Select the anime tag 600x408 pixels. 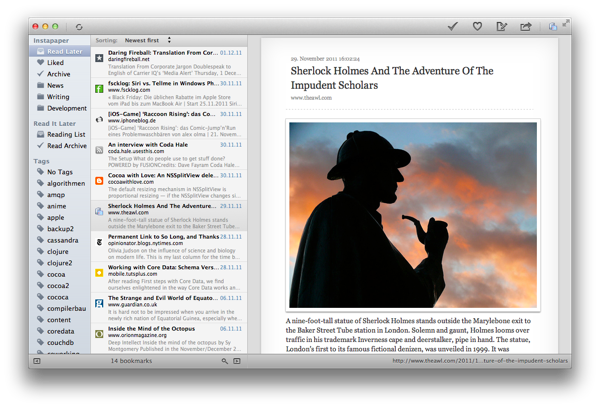tap(60, 206)
